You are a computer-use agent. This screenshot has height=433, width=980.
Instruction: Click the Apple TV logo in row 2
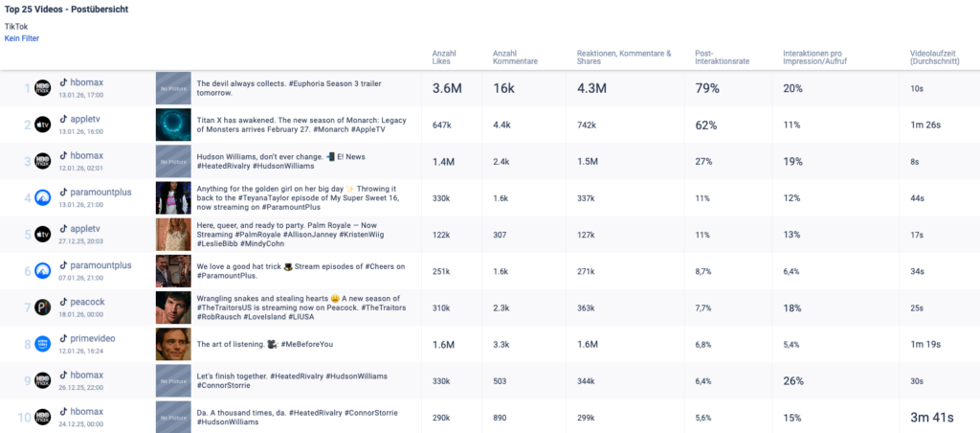(x=42, y=125)
